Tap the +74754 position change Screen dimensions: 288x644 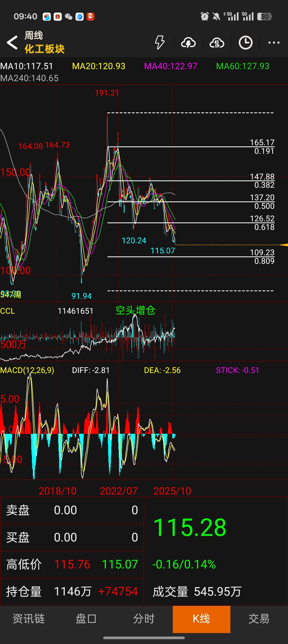point(118,592)
